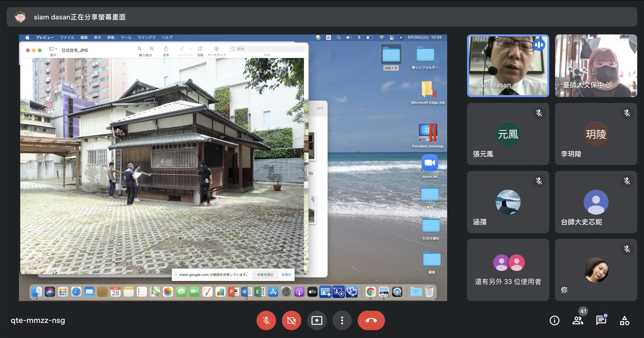Open ツール menu in shared menu bar

point(126,37)
